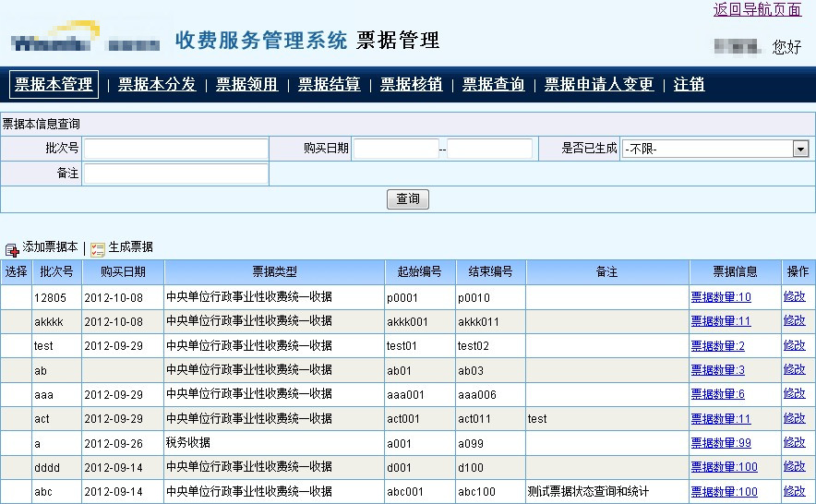Click the 购买日期 start date field
This screenshot has height=504, width=816.
pos(395,149)
